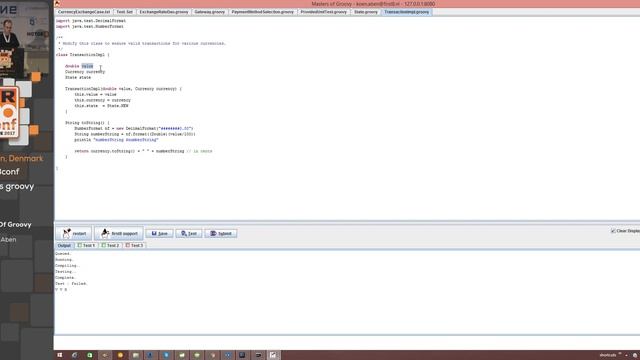Open the ExchangeRateDao.groovy tab
Viewport: 640px width, 360px height.
pos(164,12)
